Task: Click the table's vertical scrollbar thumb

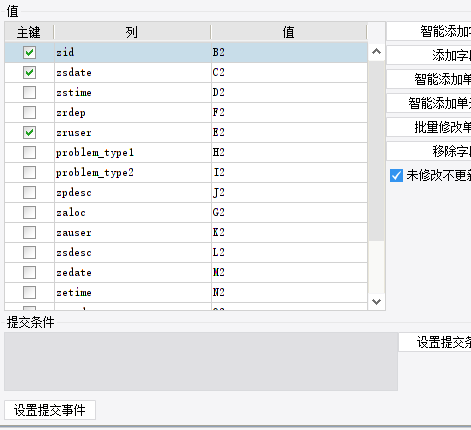Action: click(376, 151)
